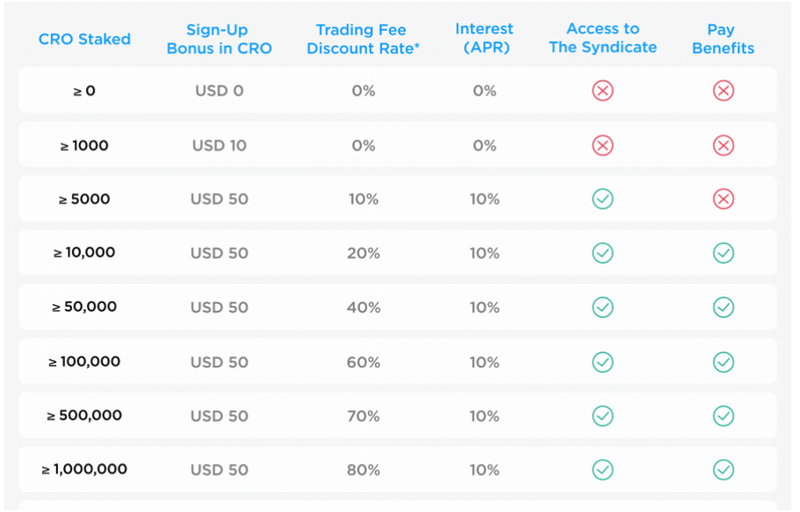Click green check for Pay Benefits, ≥ 100,000 row

tap(723, 362)
